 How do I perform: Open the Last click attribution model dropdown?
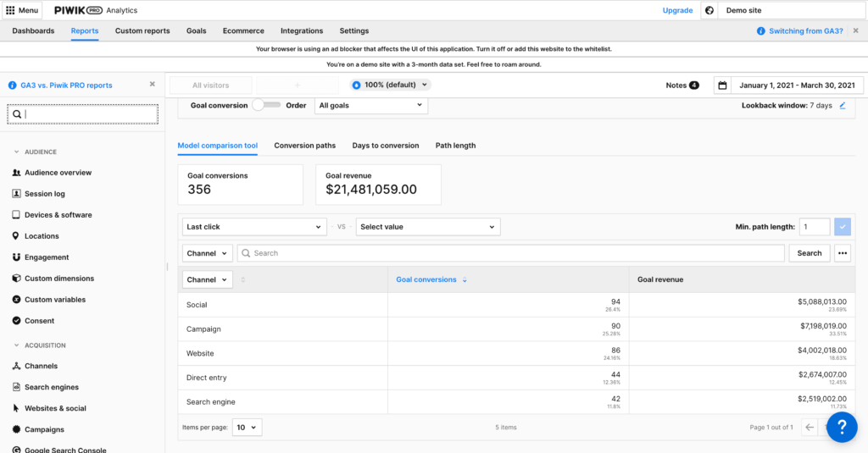pos(254,227)
